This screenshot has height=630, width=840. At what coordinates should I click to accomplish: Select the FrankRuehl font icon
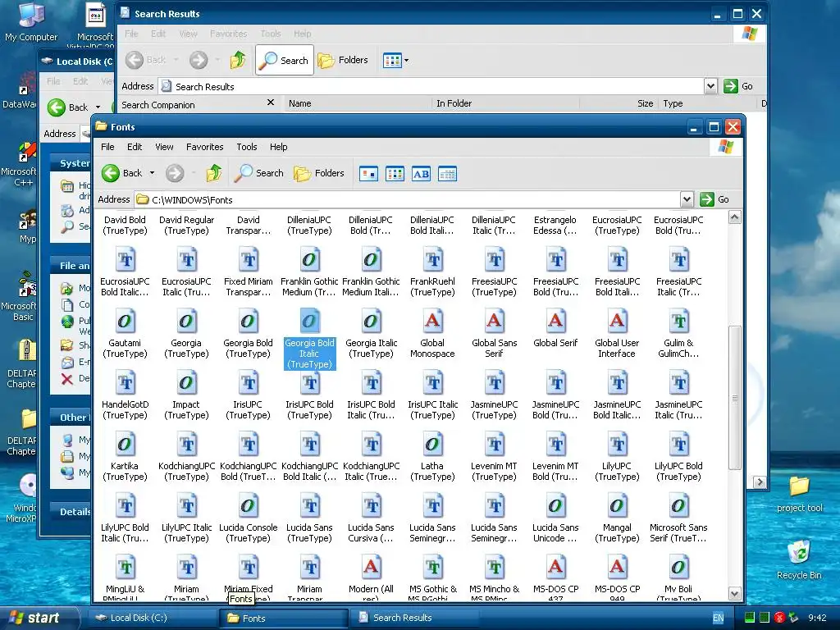(x=432, y=260)
